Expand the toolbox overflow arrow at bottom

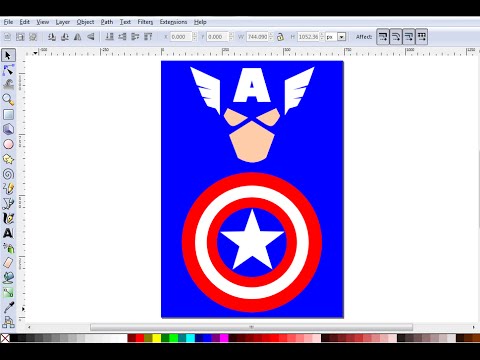(23, 309)
